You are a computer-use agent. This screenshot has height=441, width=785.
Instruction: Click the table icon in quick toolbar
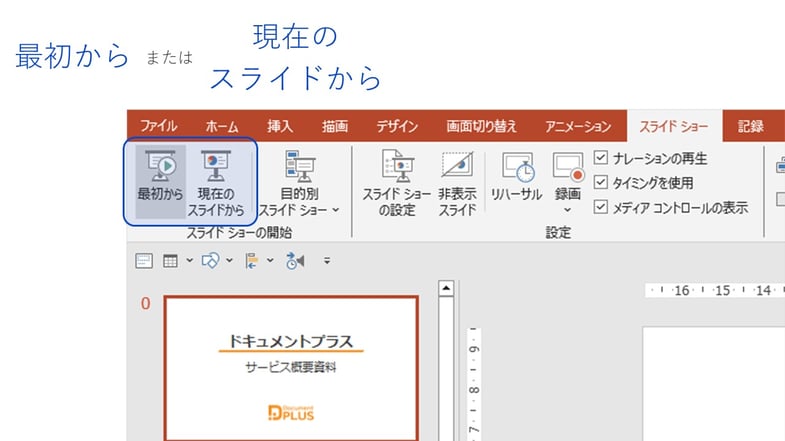171,261
